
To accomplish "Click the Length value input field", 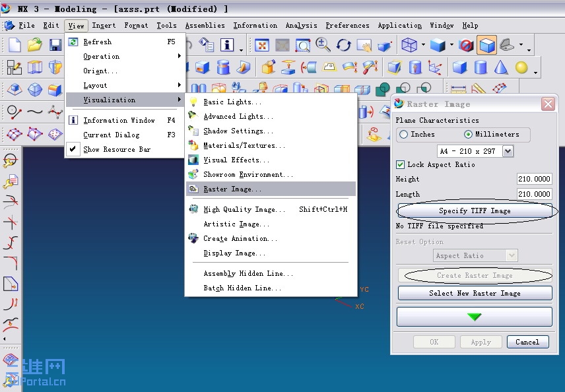I will (x=534, y=194).
